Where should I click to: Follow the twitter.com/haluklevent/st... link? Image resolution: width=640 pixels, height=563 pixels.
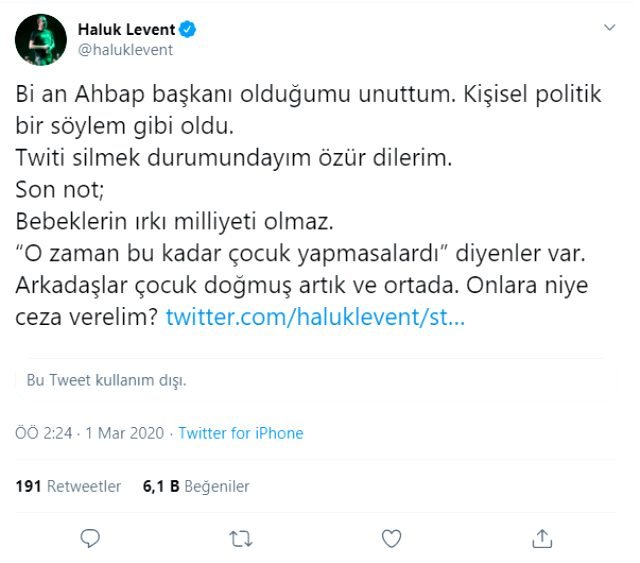(315, 318)
